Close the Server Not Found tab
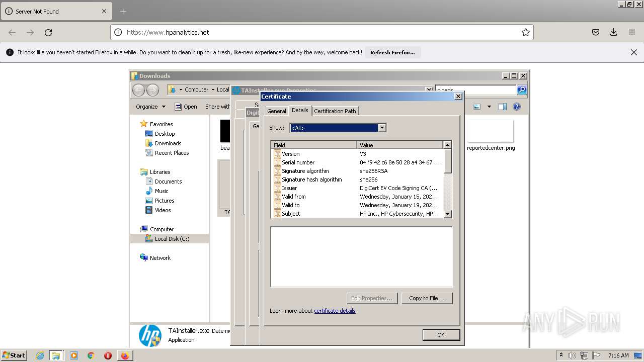The width and height of the screenshot is (644, 362). [104, 11]
